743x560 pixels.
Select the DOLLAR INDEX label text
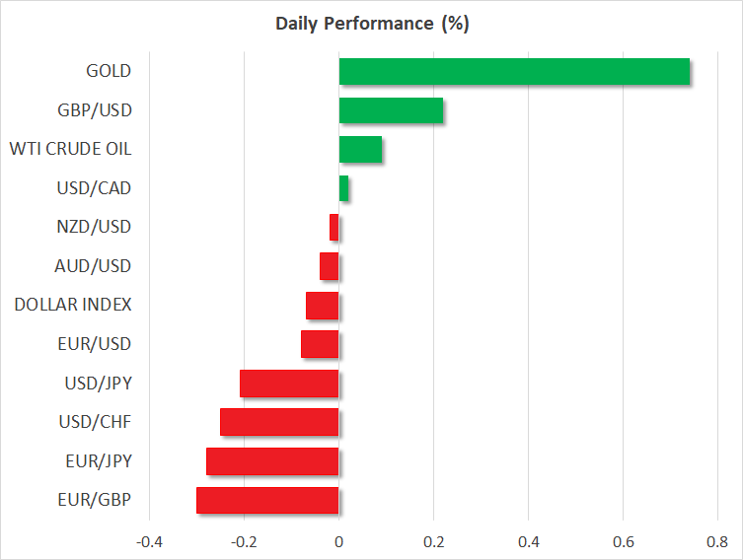pos(73,305)
